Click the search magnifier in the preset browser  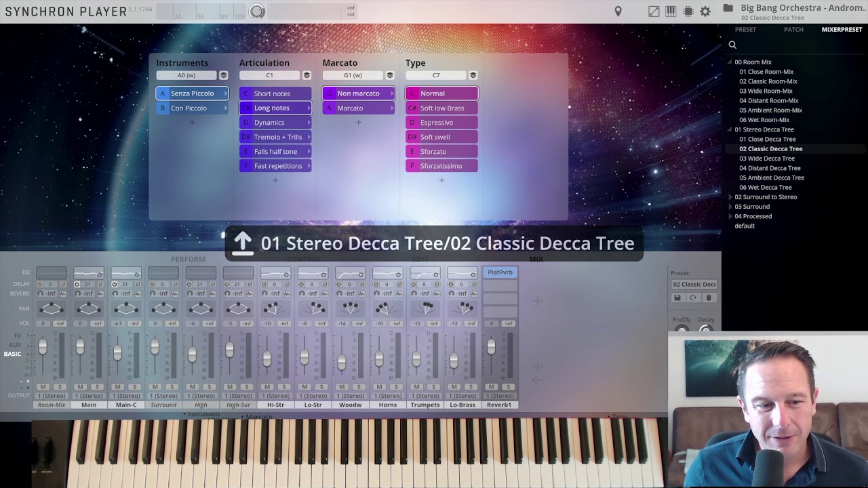732,45
